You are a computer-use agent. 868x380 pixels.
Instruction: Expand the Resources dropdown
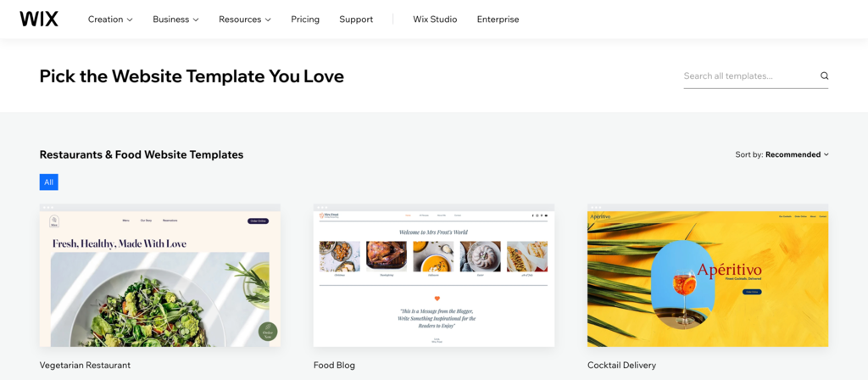tap(244, 20)
